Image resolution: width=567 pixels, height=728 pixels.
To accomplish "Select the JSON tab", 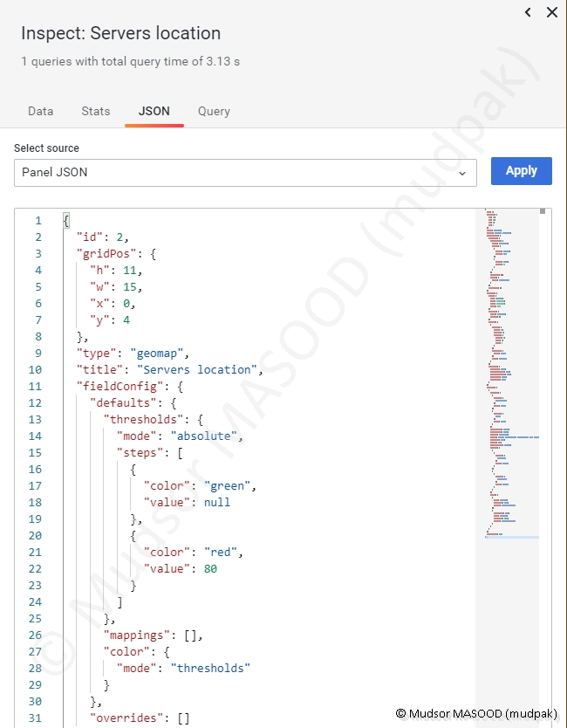I will click(x=154, y=111).
